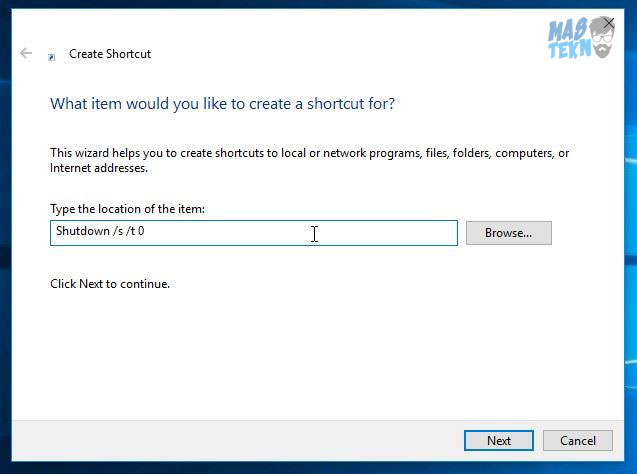Cancel the shortcut wizard
Screen dimensions: 637x474
pyautogui.click(x=578, y=441)
